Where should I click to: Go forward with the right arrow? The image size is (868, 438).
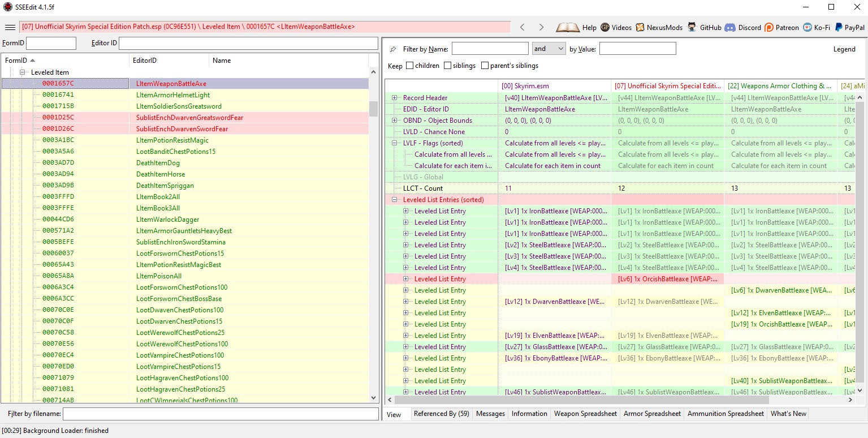[x=541, y=27]
